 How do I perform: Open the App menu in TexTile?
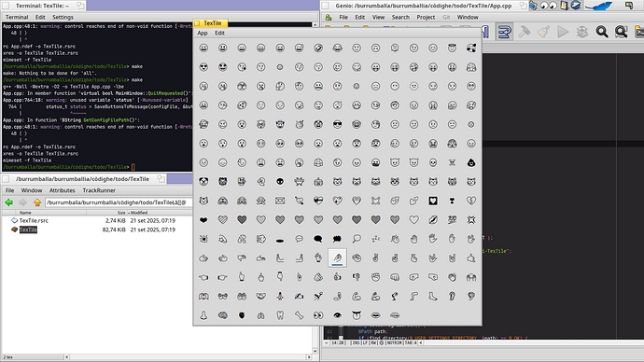click(203, 33)
